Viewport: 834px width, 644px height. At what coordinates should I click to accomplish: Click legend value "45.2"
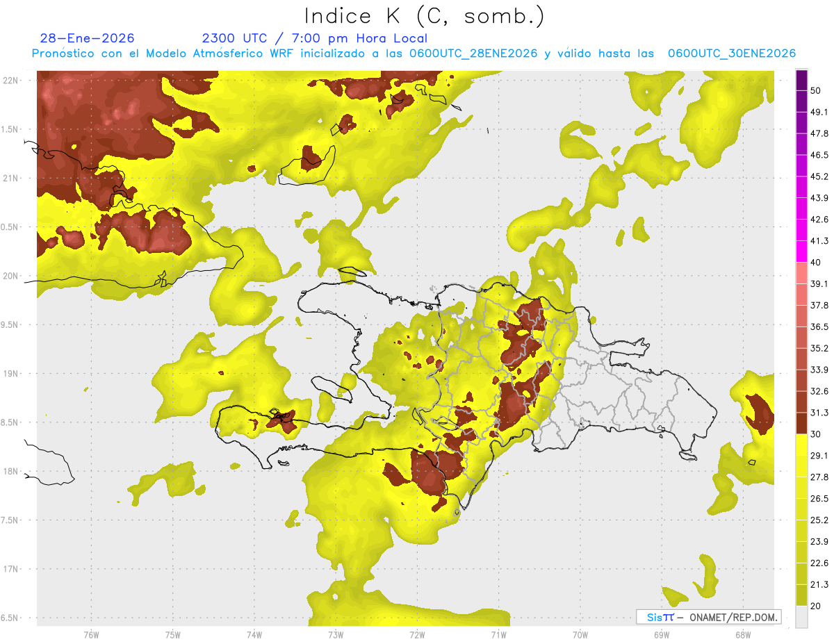(x=819, y=176)
